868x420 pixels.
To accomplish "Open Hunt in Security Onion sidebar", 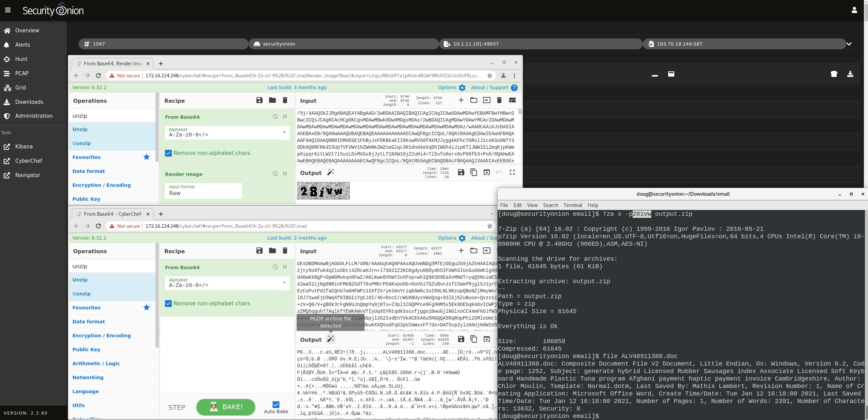I will [x=33, y=59].
